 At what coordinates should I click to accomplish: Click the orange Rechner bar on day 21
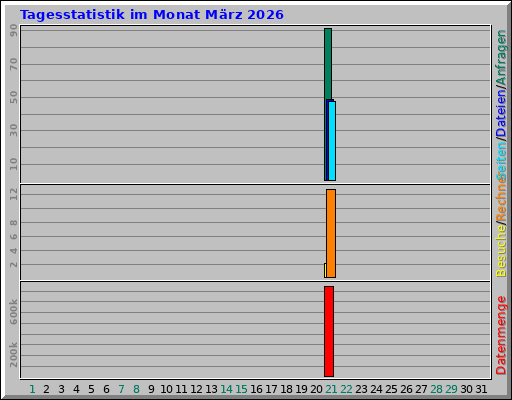point(331,233)
